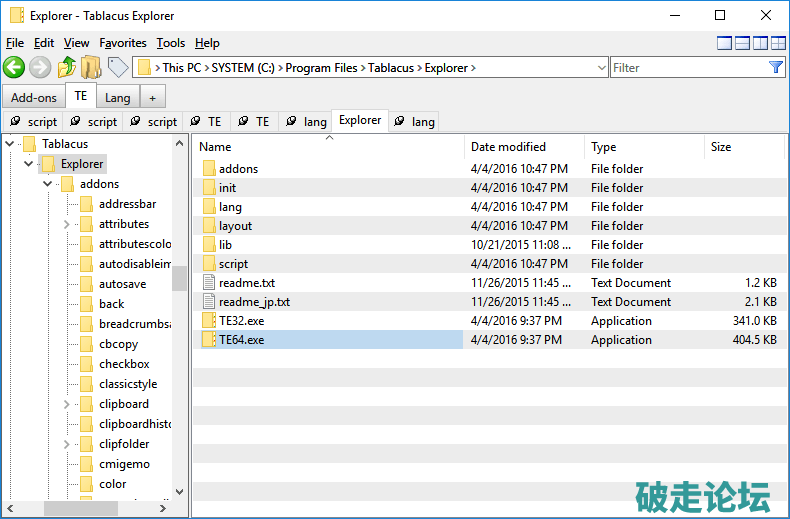Click the green Back navigation arrow
Image resolution: width=790 pixels, height=519 pixels.
(14, 67)
